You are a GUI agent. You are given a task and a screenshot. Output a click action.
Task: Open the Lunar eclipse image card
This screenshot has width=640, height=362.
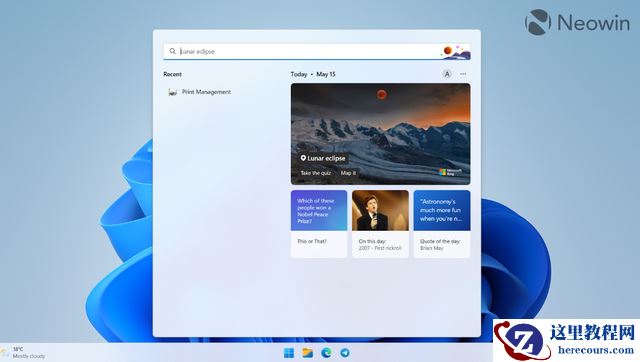coord(380,134)
